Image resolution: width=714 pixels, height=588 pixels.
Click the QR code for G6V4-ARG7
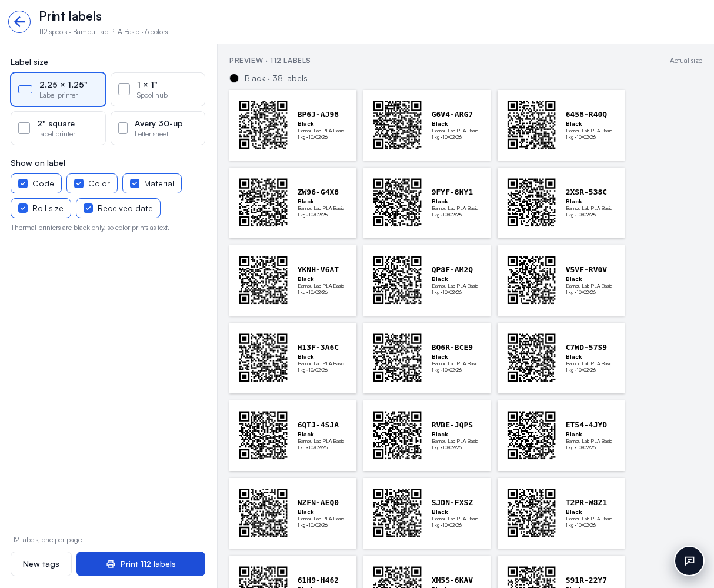[398, 125]
